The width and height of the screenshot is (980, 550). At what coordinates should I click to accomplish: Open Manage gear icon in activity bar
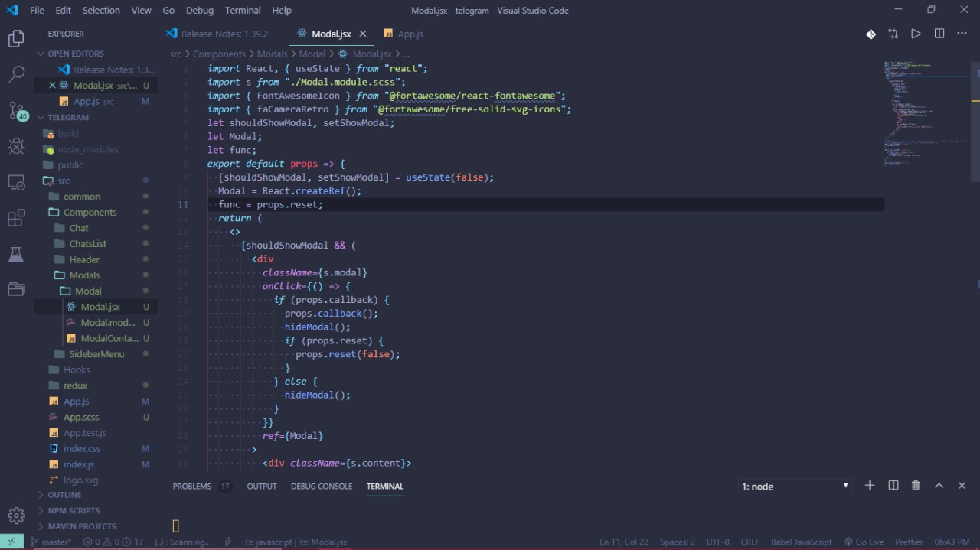[x=16, y=515]
